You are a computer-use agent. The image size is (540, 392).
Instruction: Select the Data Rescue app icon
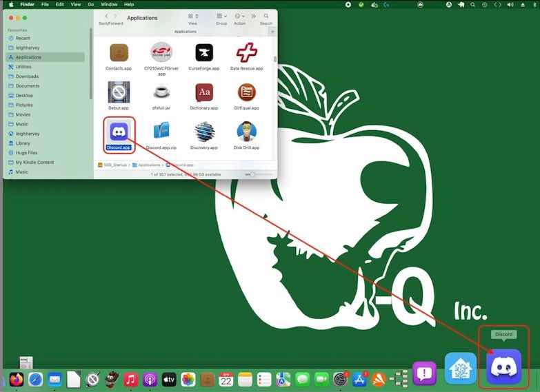[247, 52]
